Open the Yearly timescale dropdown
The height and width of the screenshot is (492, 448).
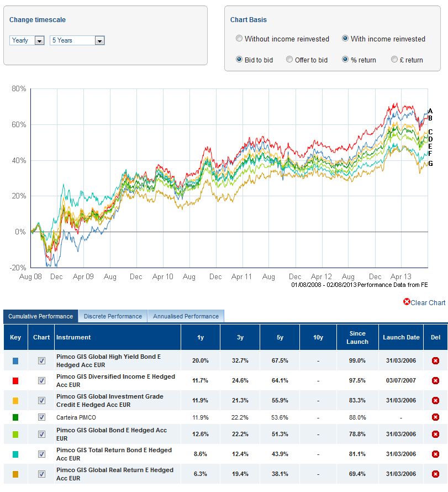(39, 40)
